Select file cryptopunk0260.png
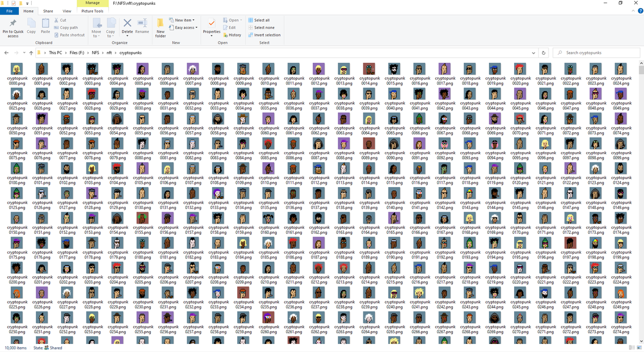This screenshot has height=352, width=644. (268, 322)
